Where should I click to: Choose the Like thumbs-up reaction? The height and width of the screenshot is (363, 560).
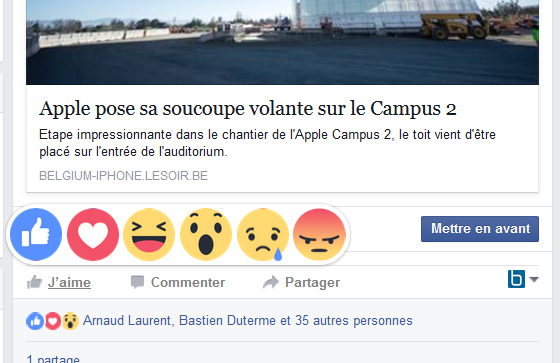[36, 234]
